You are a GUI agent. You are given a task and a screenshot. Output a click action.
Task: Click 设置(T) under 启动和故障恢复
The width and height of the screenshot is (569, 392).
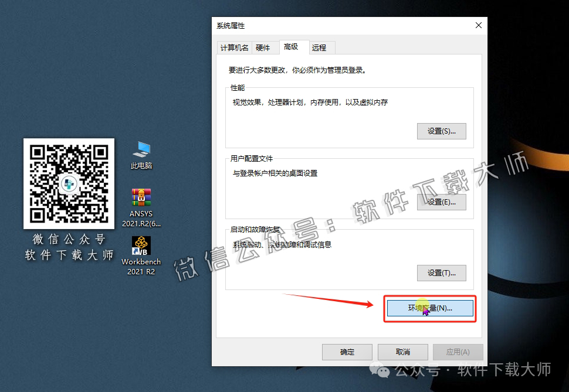[441, 273]
